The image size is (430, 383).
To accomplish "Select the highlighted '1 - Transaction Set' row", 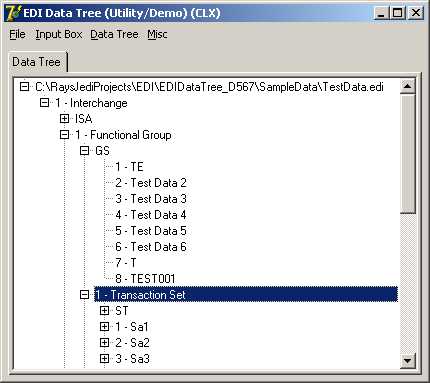I will click(246, 295).
